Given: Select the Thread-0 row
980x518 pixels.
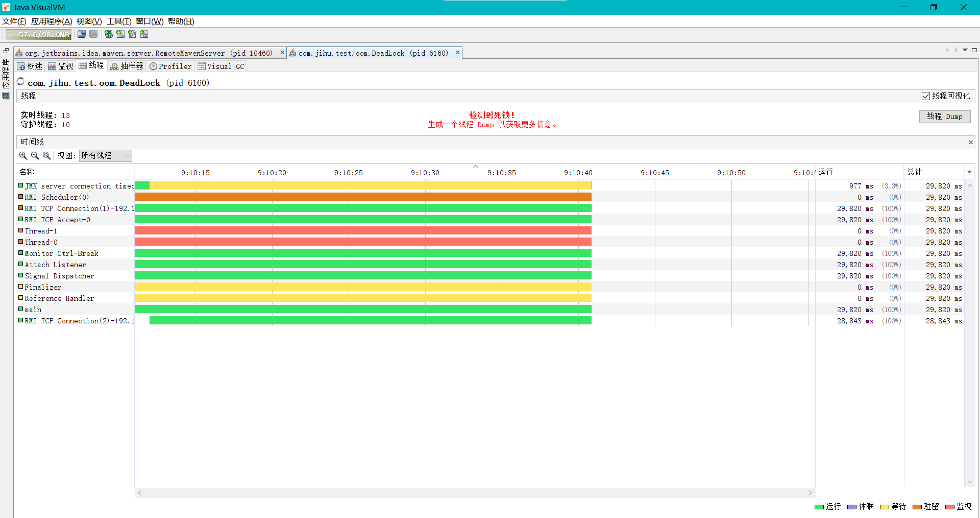Looking at the screenshot, I should point(490,242).
